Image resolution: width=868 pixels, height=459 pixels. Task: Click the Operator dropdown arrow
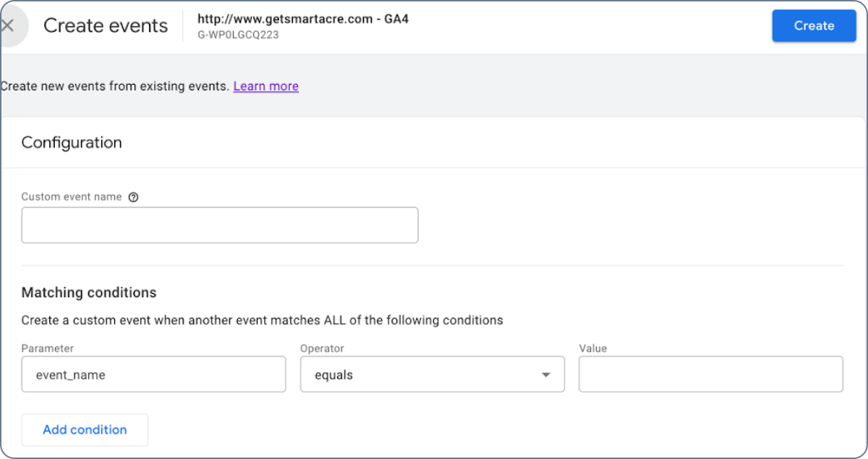[545, 374]
